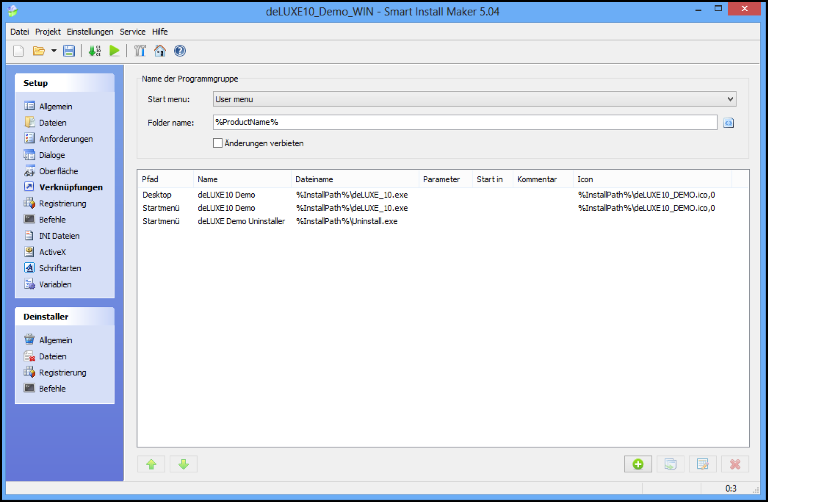Add a new shortcut with green plus
Screen dimensions: 838x504
[638, 464]
